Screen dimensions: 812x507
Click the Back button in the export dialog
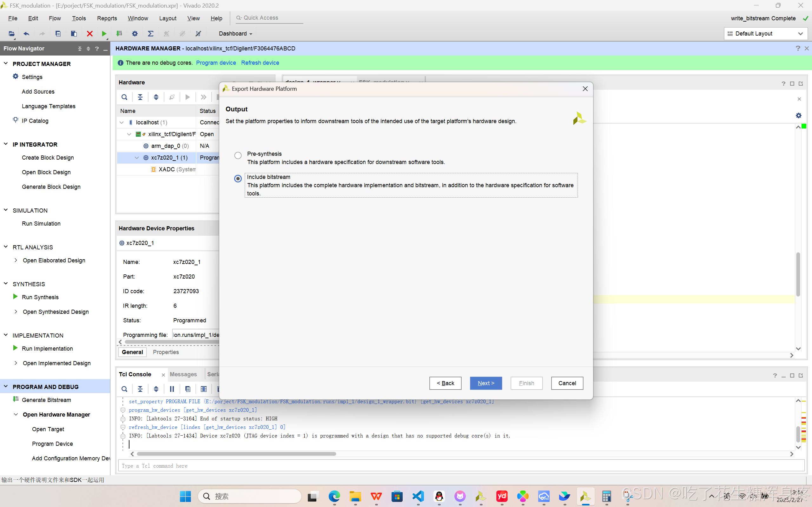(445, 383)
